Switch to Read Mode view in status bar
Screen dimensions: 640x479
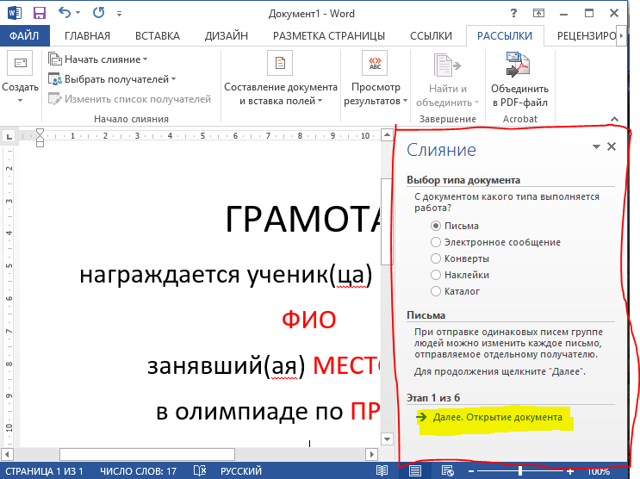(x=382, y=471)
